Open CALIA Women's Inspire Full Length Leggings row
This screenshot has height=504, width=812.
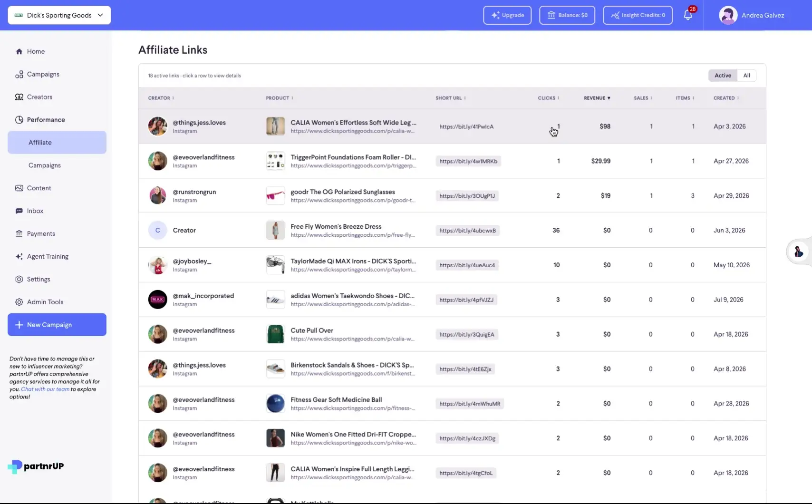pos(452,473)
